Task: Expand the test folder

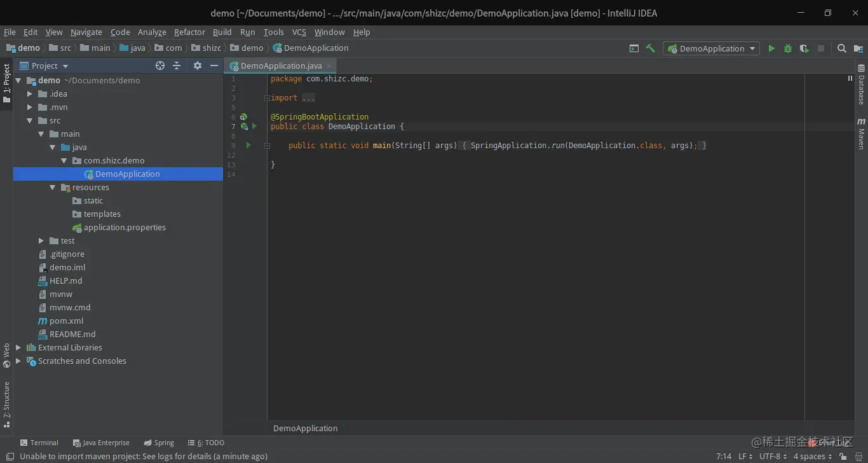Action: pos(41,241)
